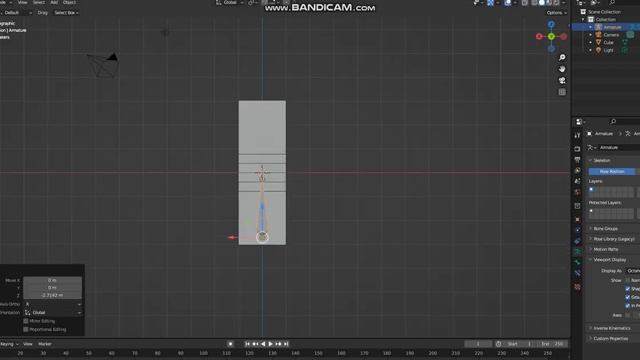Click the left red X axis gizmo ball
Viewport: 640px width, 360px height.
[x=539, y=36]
